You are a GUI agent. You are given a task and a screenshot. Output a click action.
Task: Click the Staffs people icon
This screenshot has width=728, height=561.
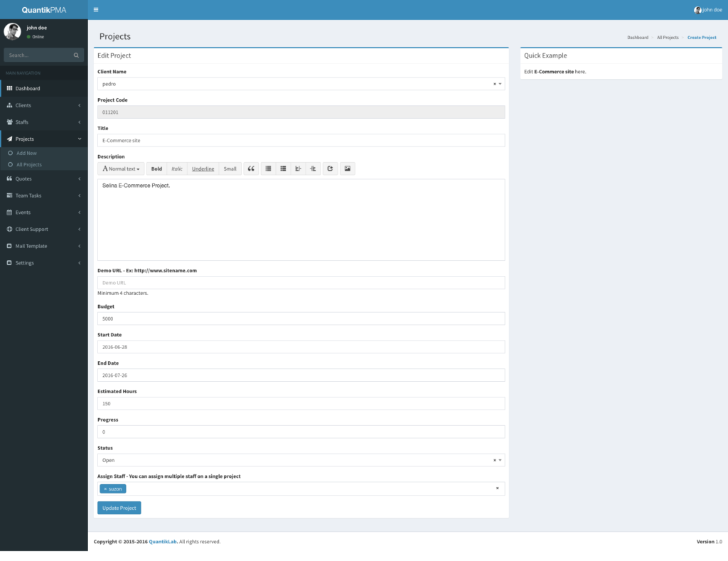tap(9, 122)
